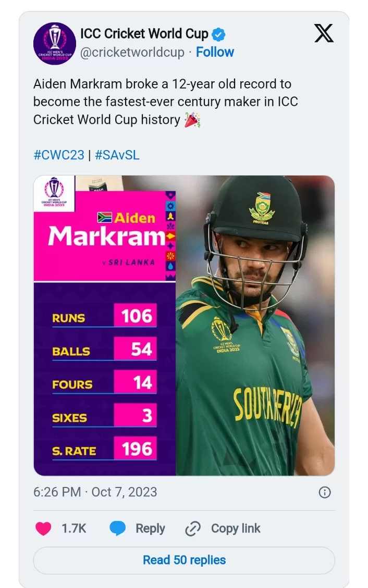
Task: Click the tweet text about Markram's record
Action: tap(165, 102)
